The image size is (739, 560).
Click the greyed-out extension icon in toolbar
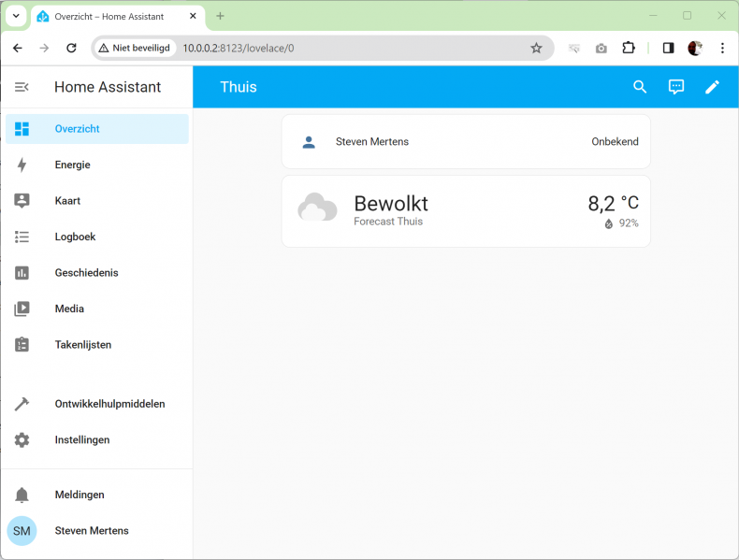pyautogui.click(x=574, y=48)
